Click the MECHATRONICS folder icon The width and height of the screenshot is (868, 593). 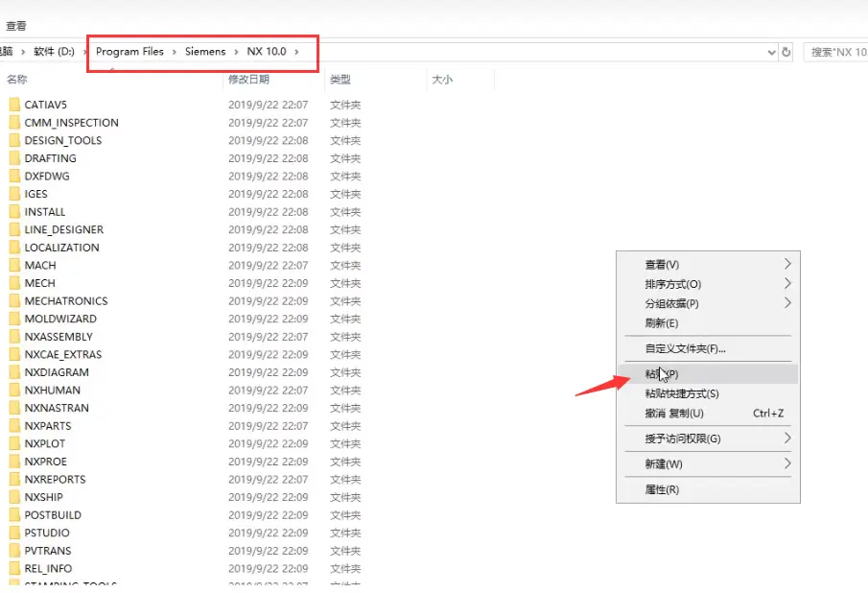(x=15, y=300)
